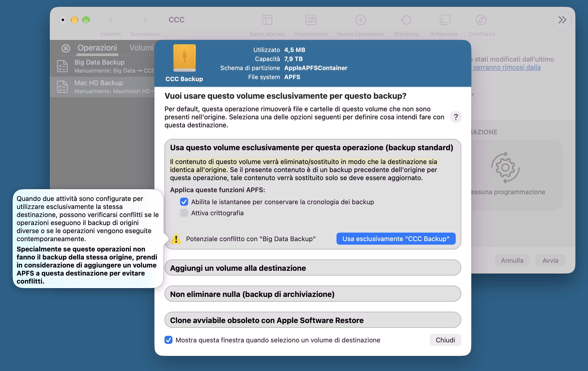Click the '7,9 TB' capacity value
The image size is (588, 371).
coord(293,59)
